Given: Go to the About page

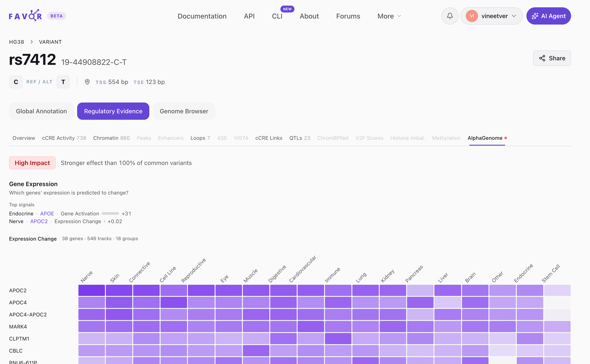Looking at the screenshot, I should pyautogui.click(x=309, y=16).
